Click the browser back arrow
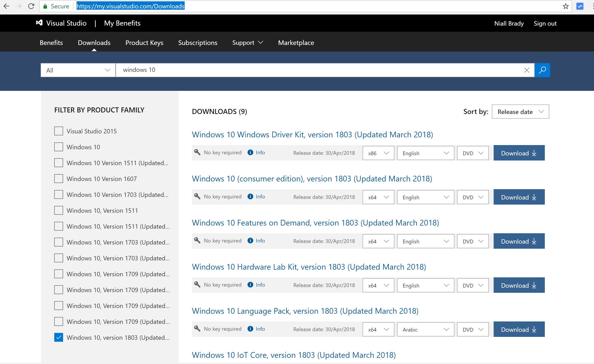The image size is (594, 364). pos(7,6)
